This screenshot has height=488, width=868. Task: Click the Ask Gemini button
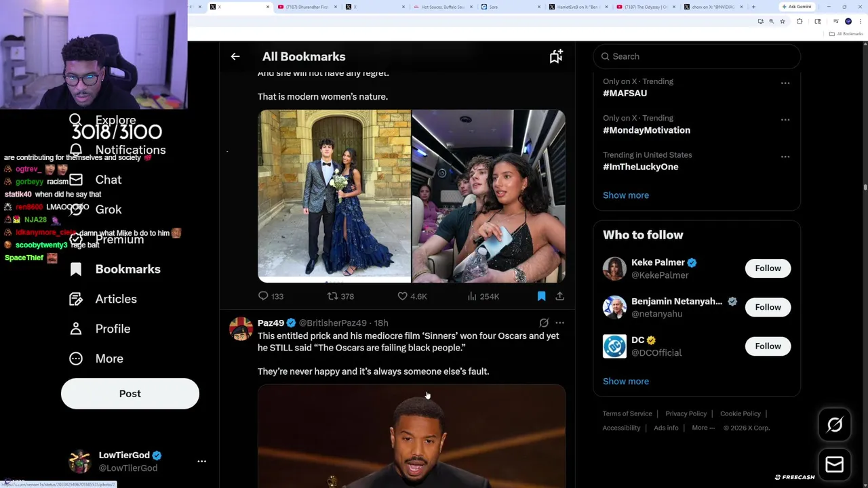pos(796,7)
